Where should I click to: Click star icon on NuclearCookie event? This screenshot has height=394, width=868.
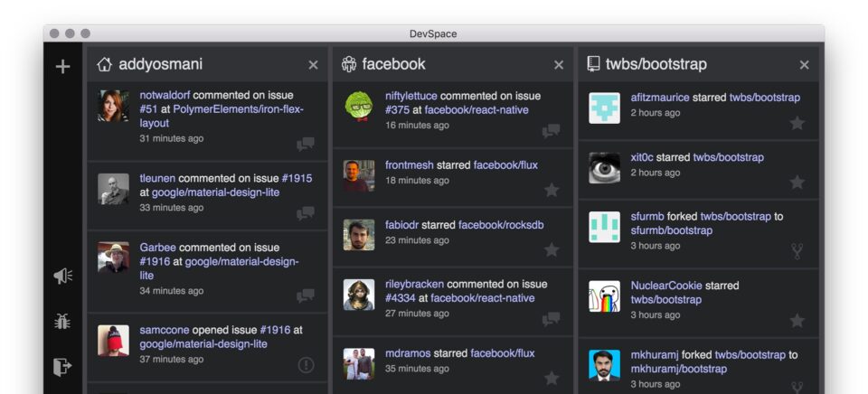click(x=797, y=321)
